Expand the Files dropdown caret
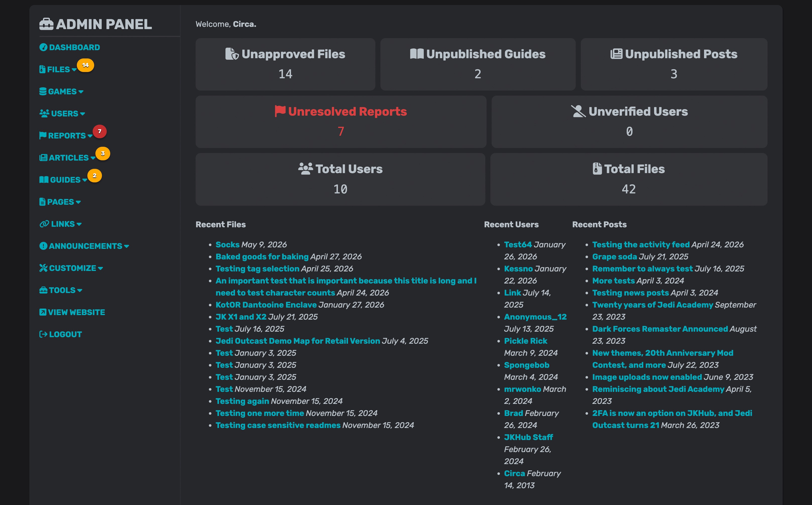 (x=74, y=69)
